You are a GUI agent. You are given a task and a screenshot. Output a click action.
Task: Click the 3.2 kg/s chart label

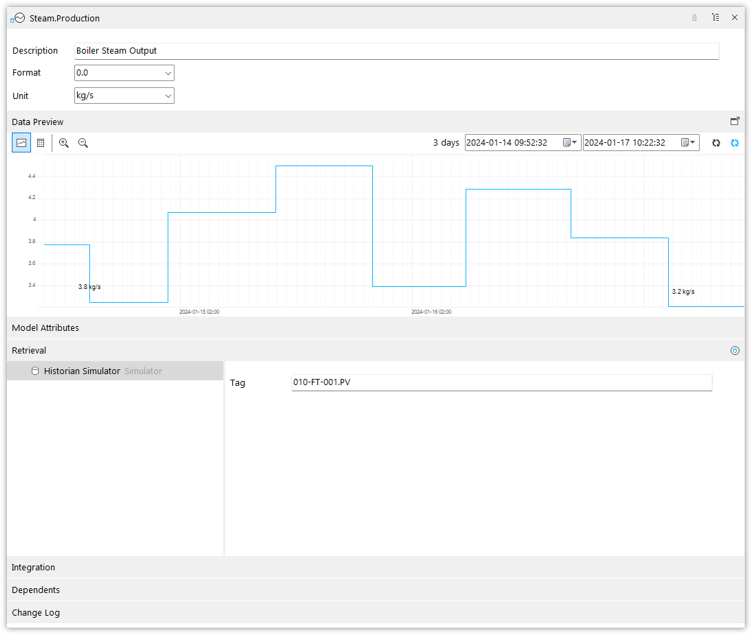coord(683,292)
